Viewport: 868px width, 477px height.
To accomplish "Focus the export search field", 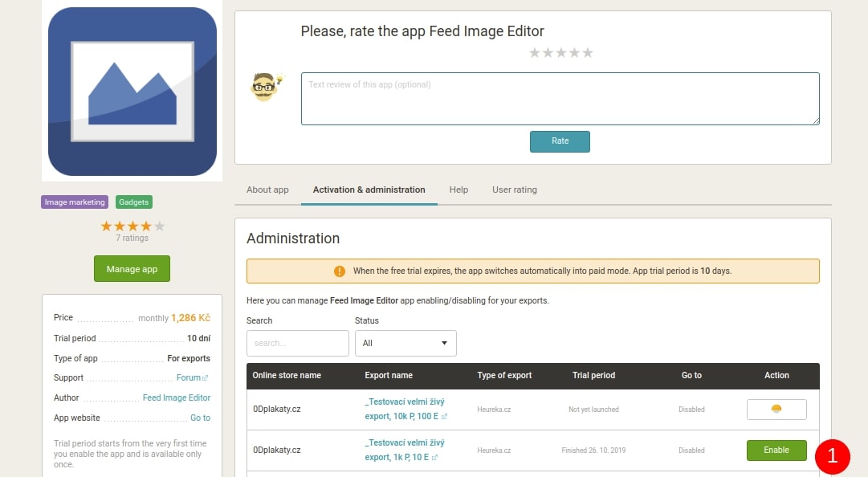I will (x=298, y=343).
